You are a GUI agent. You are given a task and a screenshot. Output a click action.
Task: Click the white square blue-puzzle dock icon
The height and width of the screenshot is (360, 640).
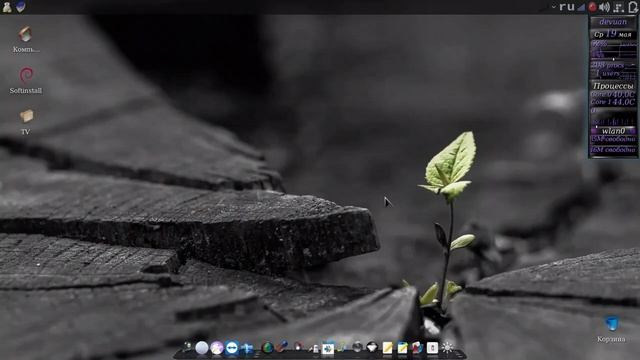328,349
